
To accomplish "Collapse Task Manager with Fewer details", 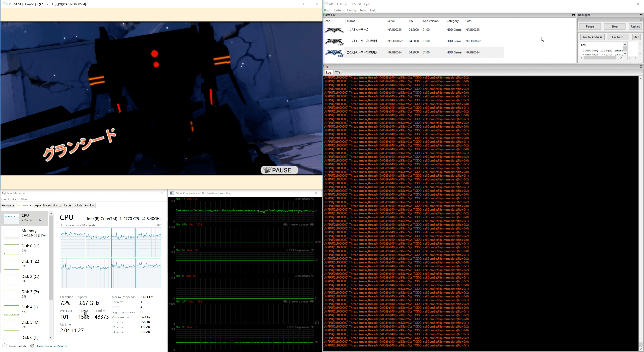I will (14, 346).
